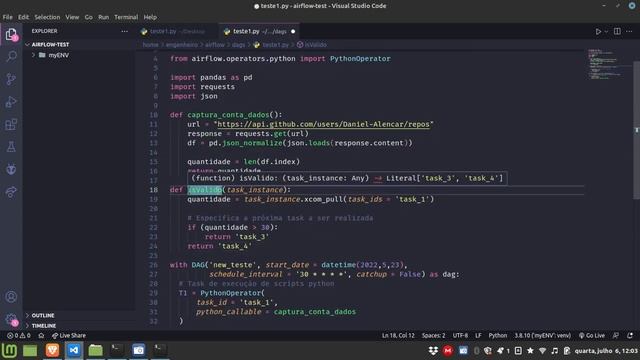Open the Source Control view
The height and width of the screenshot is (360, 640).
(11, 79)
